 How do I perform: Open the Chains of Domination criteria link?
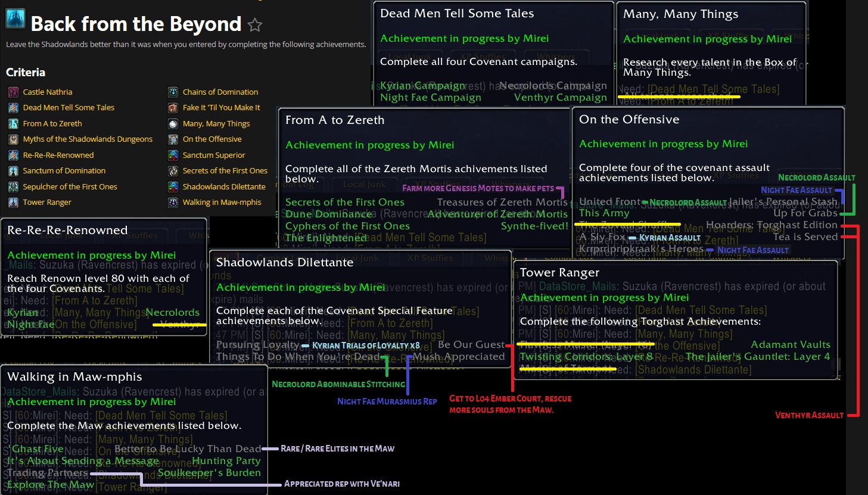coord(220,92)
